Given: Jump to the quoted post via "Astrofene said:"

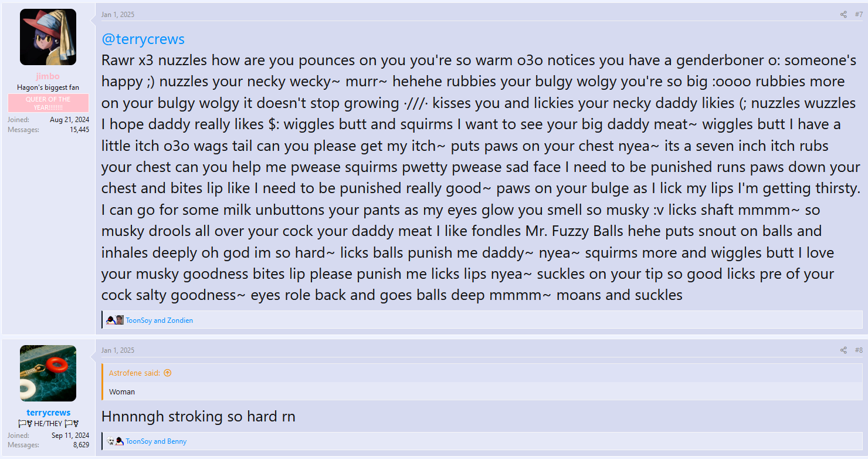Looking at the screenshot, I should click(x=135, y=373).
